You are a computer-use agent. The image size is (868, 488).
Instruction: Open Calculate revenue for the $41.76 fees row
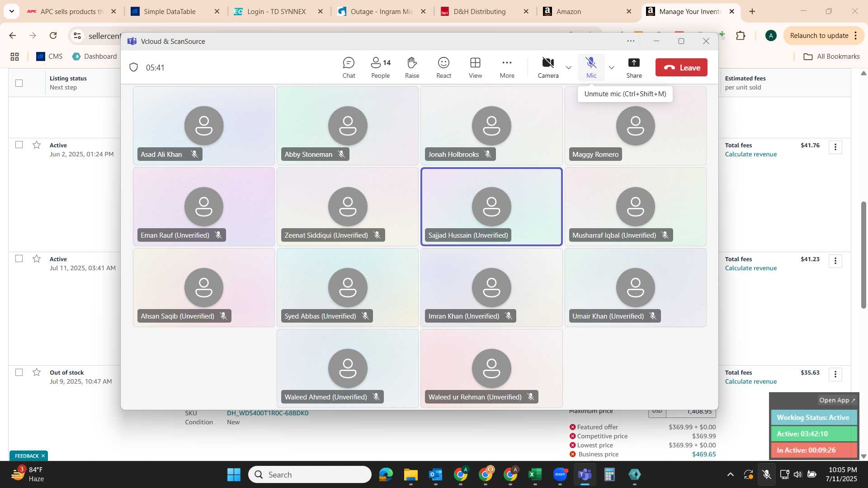point(750,154)
